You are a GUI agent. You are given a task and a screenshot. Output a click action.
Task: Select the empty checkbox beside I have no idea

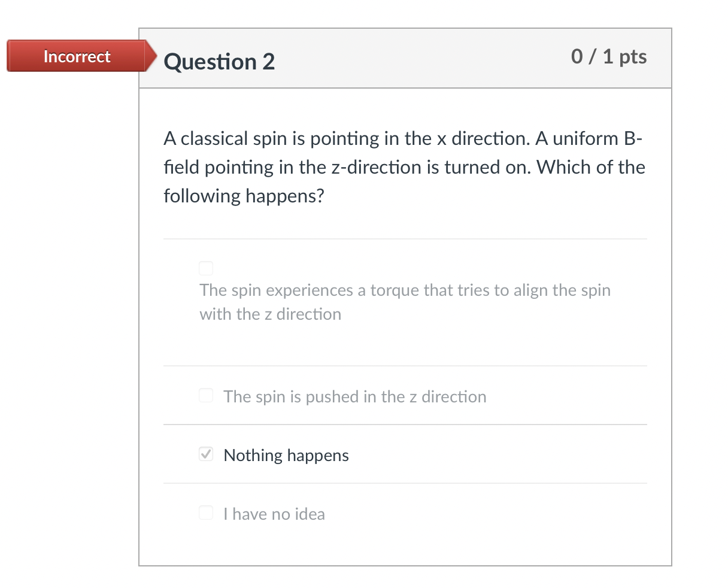pos(205,513)
